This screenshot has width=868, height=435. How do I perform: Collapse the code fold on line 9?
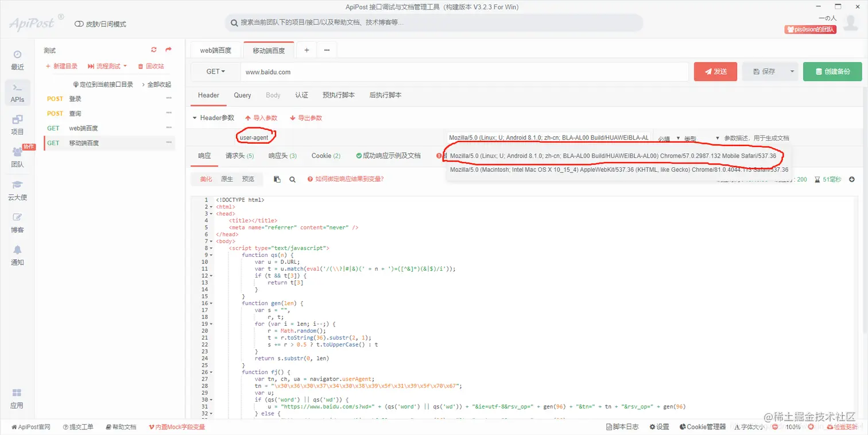tap(211, 255)
